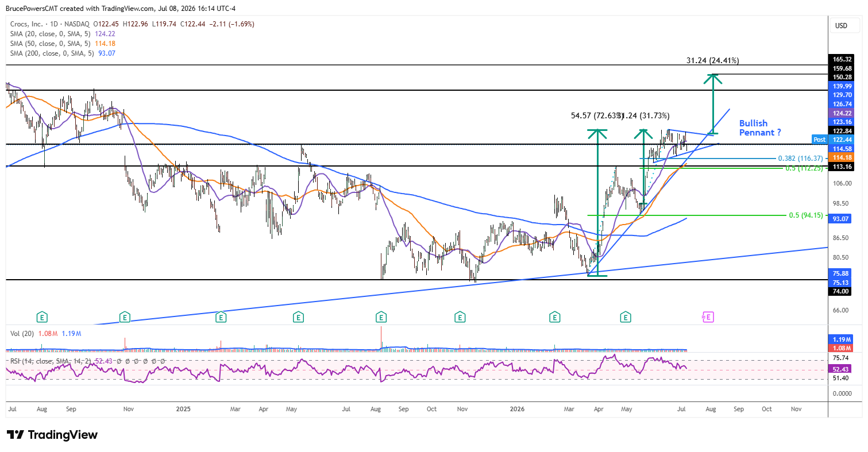868x452 pixels.
Task: Click the 74.00 price axis label
Action: coord(841,291)
